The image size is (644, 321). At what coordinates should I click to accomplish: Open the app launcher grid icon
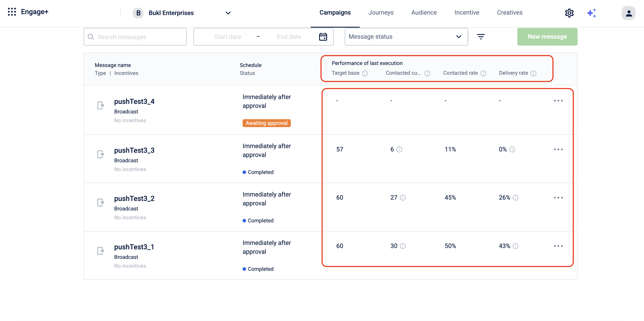click(12, 12)
